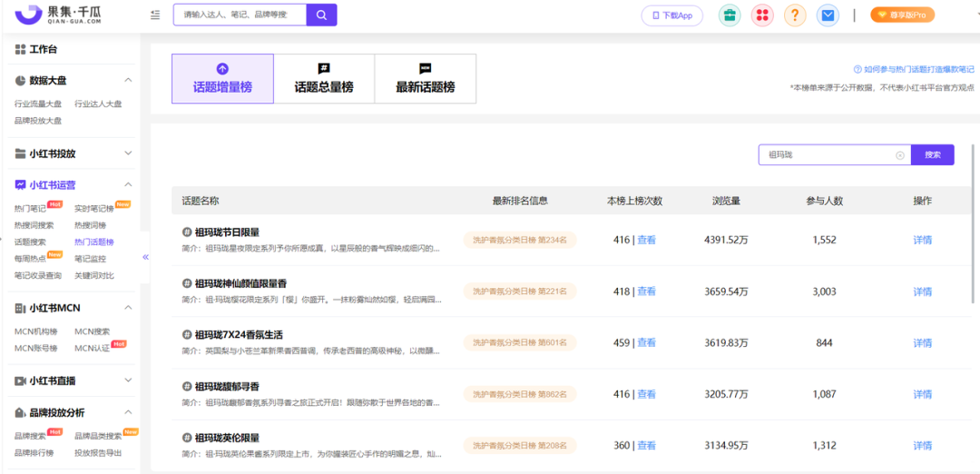Open 品牌品类搜索 in sidebar

click(x=98, y=436)
